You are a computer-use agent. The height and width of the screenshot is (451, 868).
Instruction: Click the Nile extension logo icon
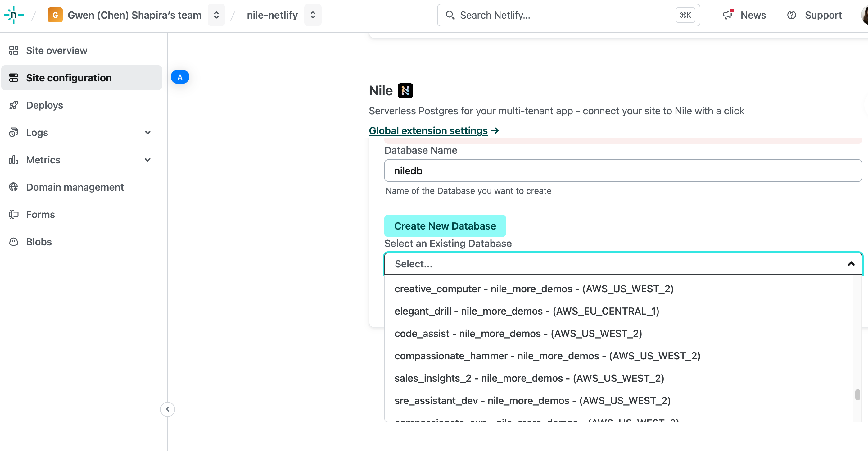(x=405, y=91)
